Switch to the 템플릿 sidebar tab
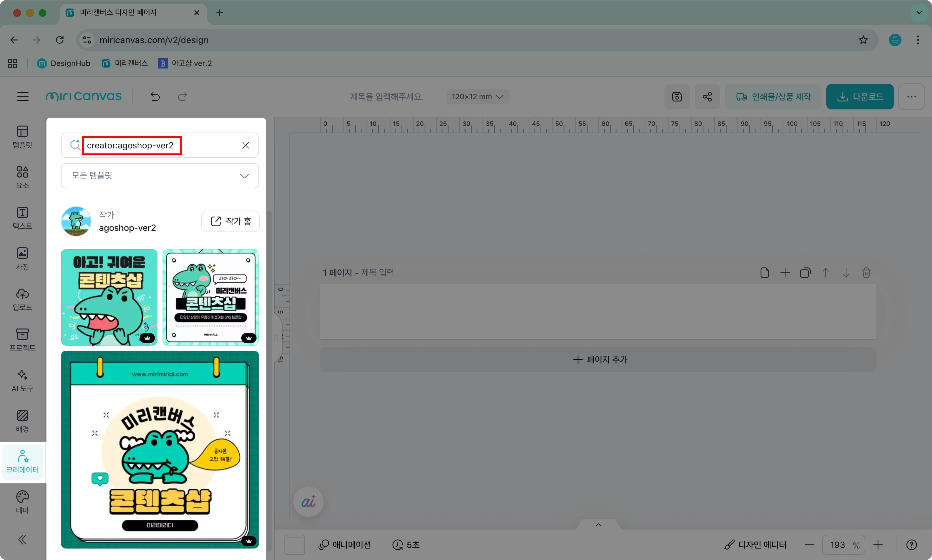The image size is (932, 560). coord(22,137)
